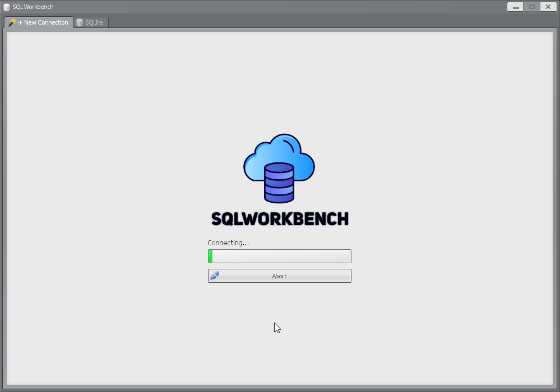Click the database icon on SQLite tab
The width and height of the screenshot is (560, 392).
tap(80, 22)
